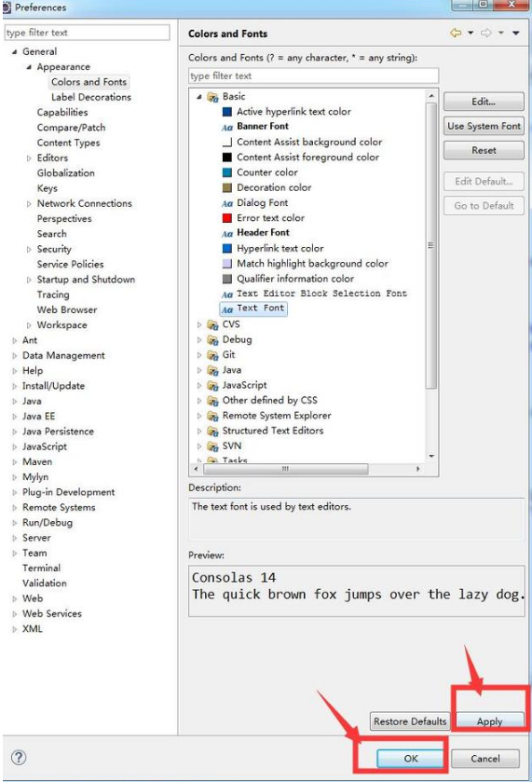Click the Forward navigation arrow icon
The height and width of the screenshot is (782, 532).
tap(485, 33)
